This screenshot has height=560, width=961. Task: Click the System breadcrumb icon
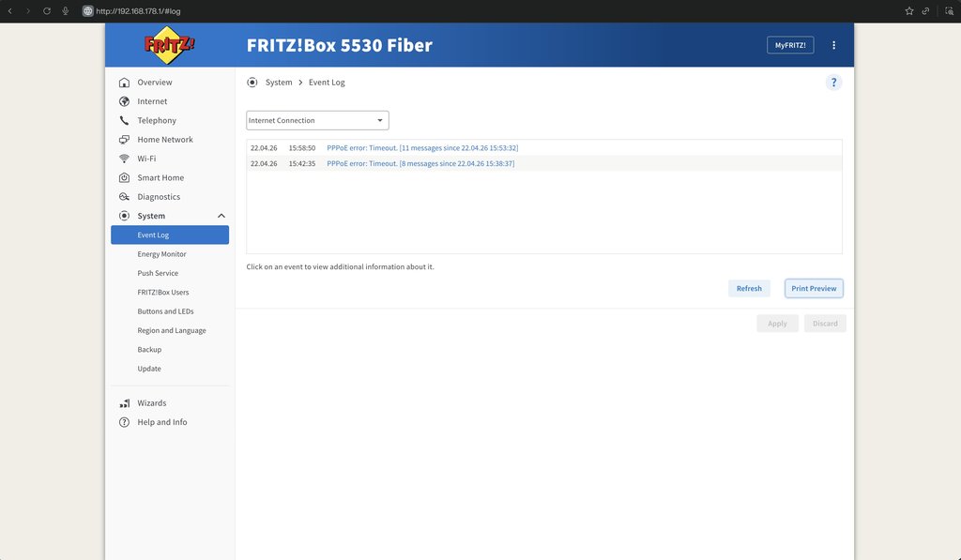tap(252, 83)
